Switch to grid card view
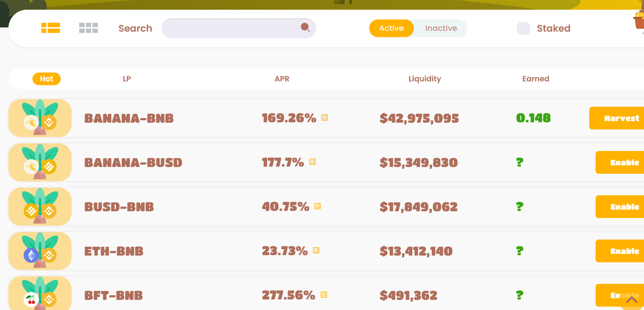Viewport: 644px width, 310px height. (89, 28)
